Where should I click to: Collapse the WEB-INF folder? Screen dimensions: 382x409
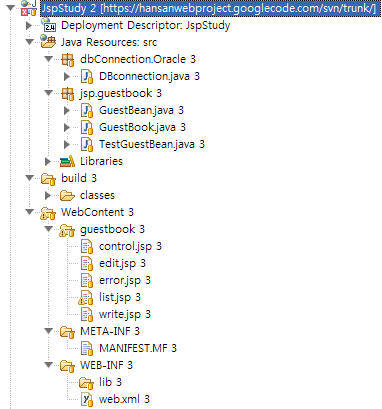(49, 365)
